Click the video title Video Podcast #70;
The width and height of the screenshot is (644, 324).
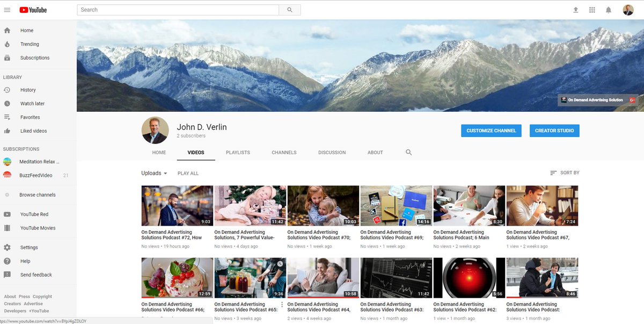click(319, 235)
